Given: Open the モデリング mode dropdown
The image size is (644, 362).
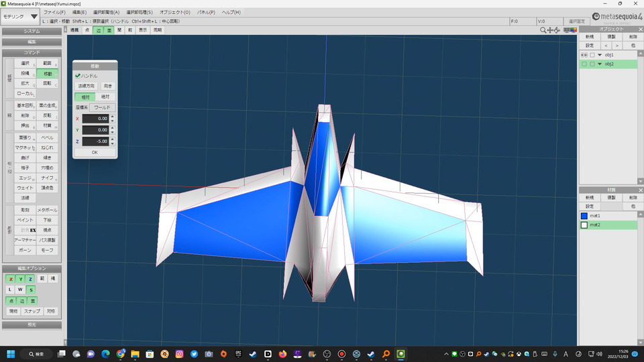Looking at the screenshot, I should (20, 16).
